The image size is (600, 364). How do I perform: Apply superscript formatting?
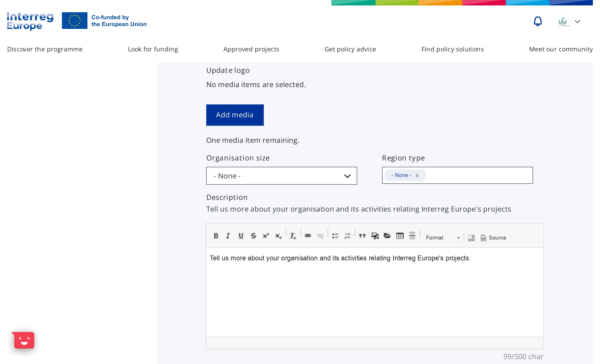[266, 236]
